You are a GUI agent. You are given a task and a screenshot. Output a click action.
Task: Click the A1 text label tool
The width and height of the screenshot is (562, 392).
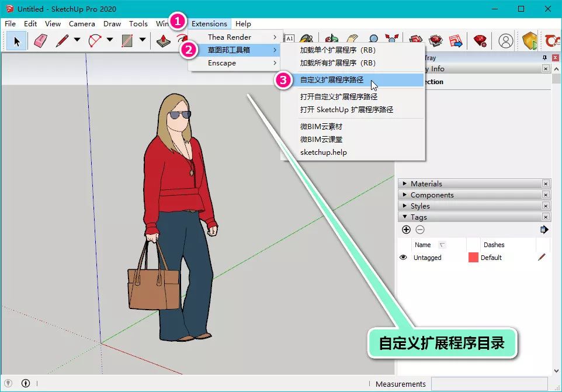click(x=289, y=38)
